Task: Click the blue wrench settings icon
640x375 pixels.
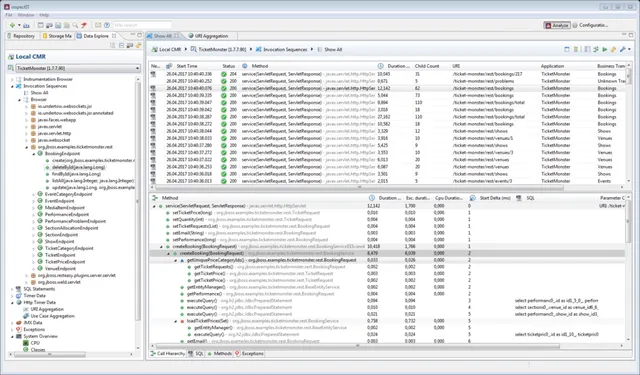Action: click(x=622, y=49)
